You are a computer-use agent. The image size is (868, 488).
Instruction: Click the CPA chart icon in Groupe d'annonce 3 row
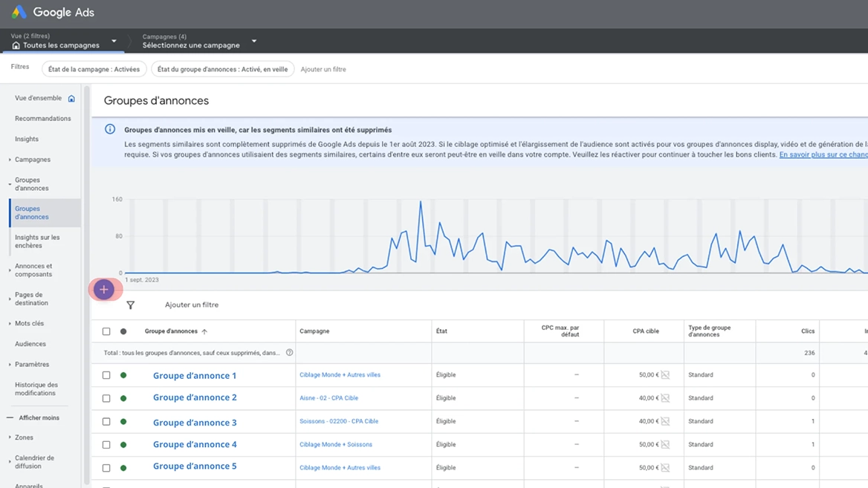click(x=665, y=421)
